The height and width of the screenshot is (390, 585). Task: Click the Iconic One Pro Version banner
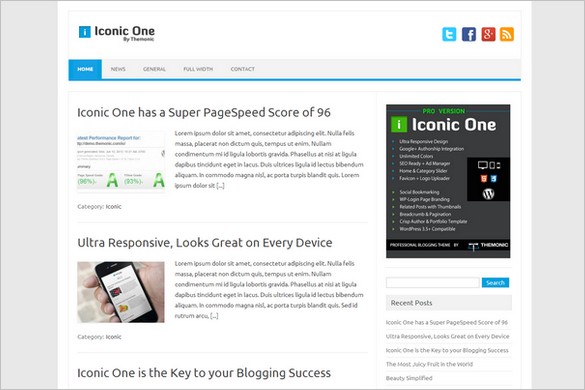coord(448,181)
